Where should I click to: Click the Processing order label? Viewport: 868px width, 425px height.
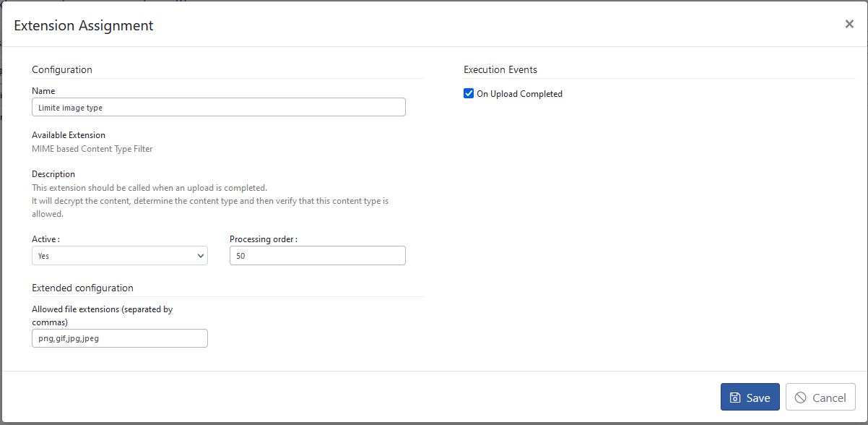tap(263, 239)
